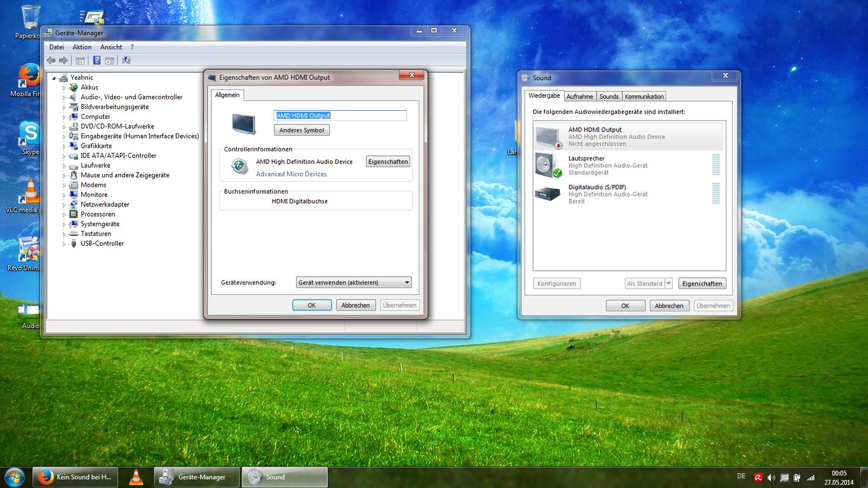Open the ? help menu
This screenshot has height=488, width=868.
tap(132, 47)
